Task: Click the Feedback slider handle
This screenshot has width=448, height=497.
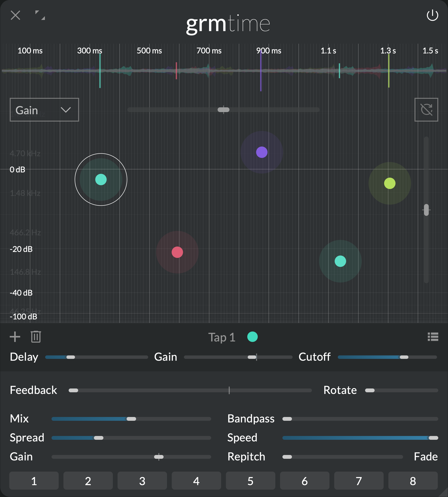Action: pos(73,390)
